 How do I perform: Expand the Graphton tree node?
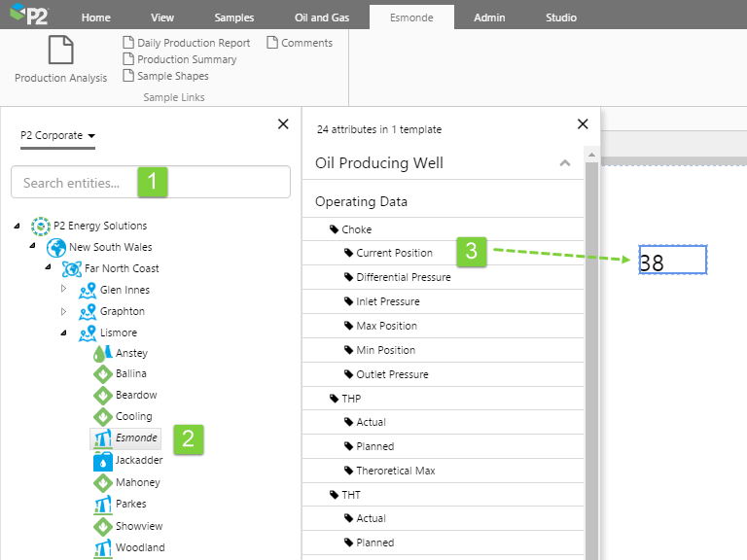coord(65,311)
